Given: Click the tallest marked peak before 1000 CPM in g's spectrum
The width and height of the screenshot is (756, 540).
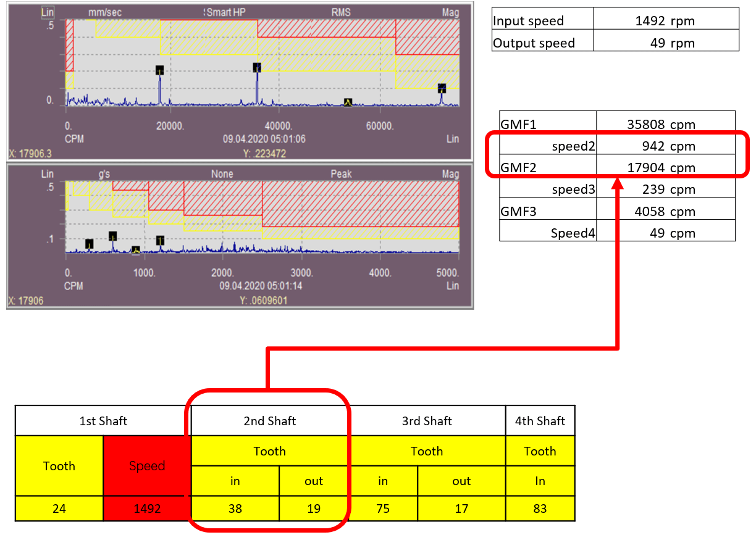Looking at the screenshot, I should pyautogui.click(x=112, y=236).
